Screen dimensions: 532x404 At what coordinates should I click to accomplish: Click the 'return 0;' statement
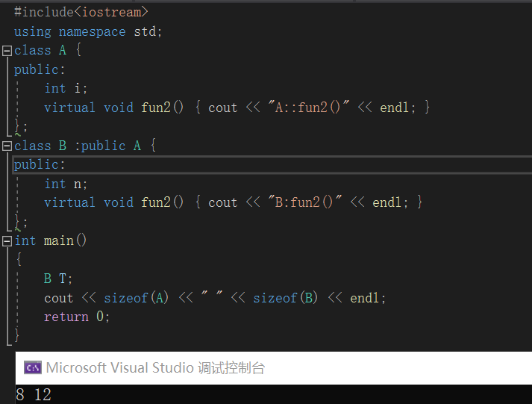pos(77,317)
